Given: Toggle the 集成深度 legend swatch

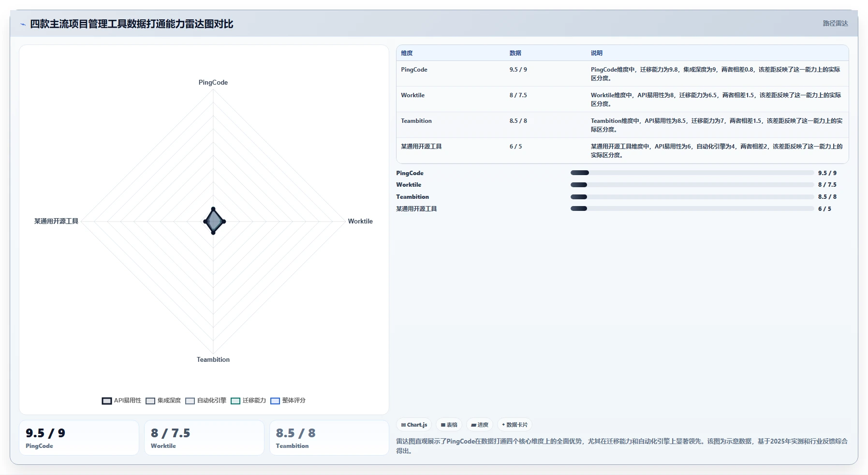Looking at the screenshot, I should [x=150, y=401].
